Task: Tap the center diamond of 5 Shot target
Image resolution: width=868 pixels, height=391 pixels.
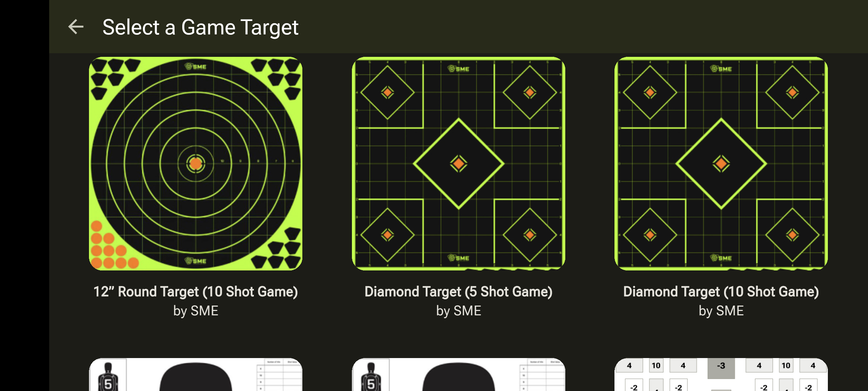Action: tap(459, 164)
